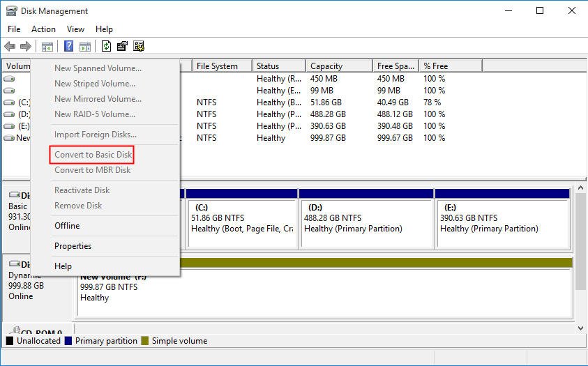Select the (C:) 51.86 GB NTFS partition block
Image resolution: width=588 pixels, height=366 pixels.
(242, 224)
